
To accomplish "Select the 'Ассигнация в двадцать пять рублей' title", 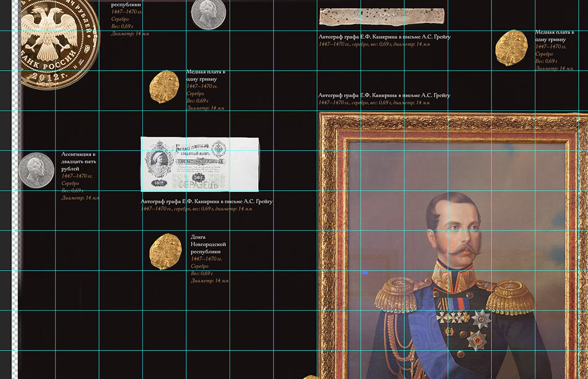I will (78, 161).
